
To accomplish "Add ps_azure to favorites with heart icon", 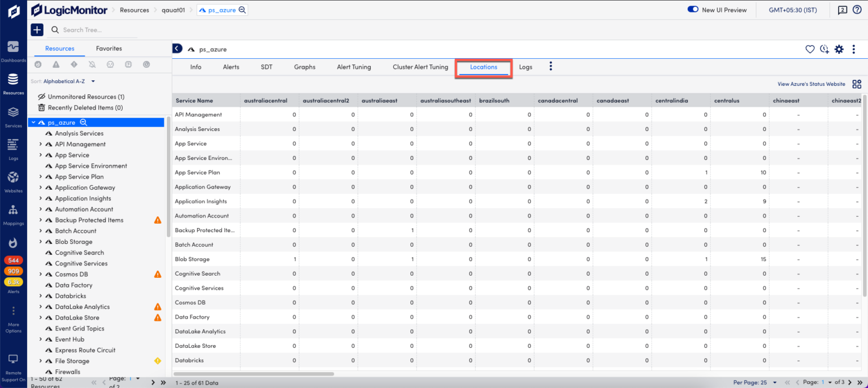I will click(810, 49).
